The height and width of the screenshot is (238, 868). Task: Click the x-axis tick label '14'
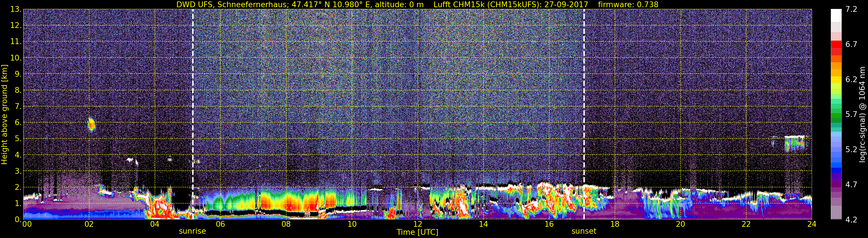pos(483,224)
